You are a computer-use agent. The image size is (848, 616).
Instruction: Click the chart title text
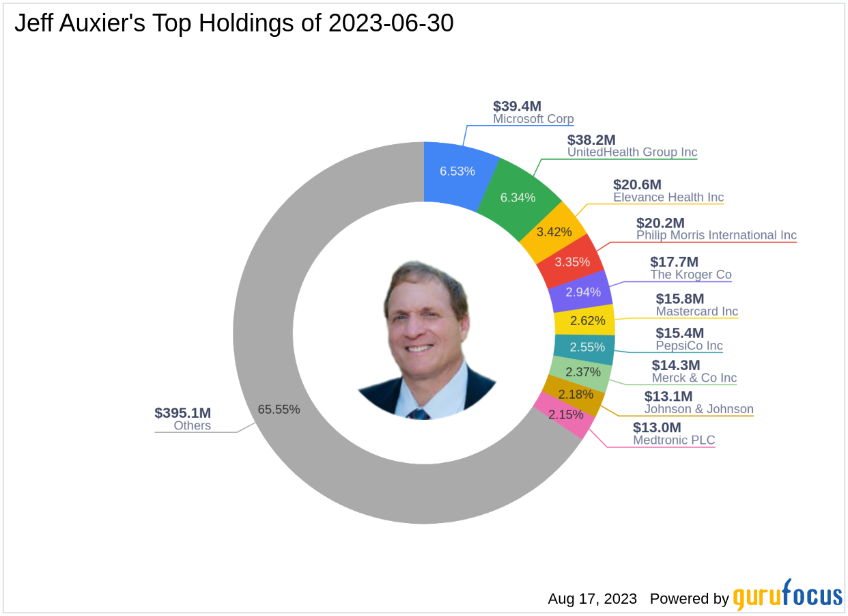coord(234,24)
